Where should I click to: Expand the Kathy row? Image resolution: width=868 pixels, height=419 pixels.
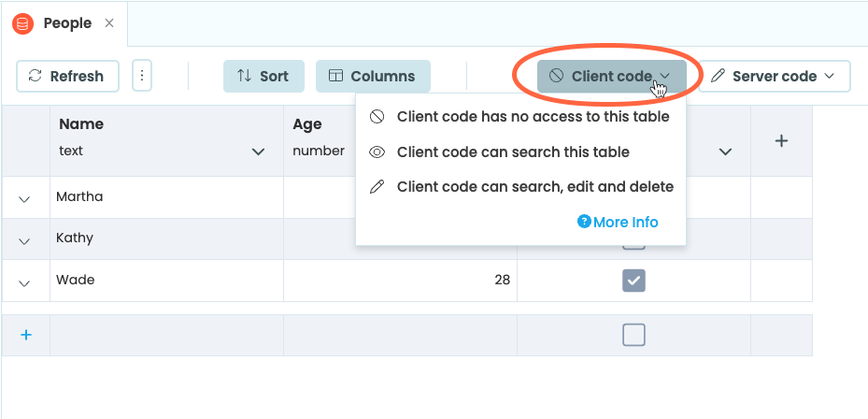[x=25, y=240]
